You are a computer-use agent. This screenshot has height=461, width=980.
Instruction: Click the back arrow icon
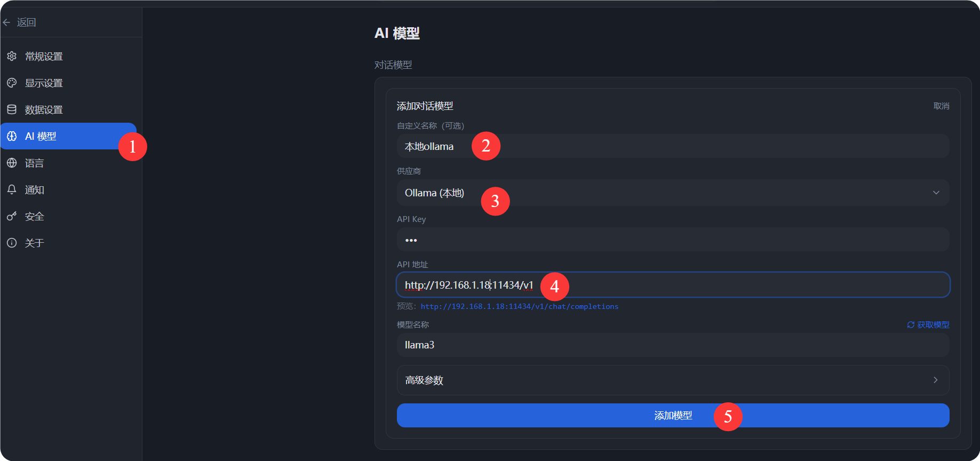click(x=7, y=22)
